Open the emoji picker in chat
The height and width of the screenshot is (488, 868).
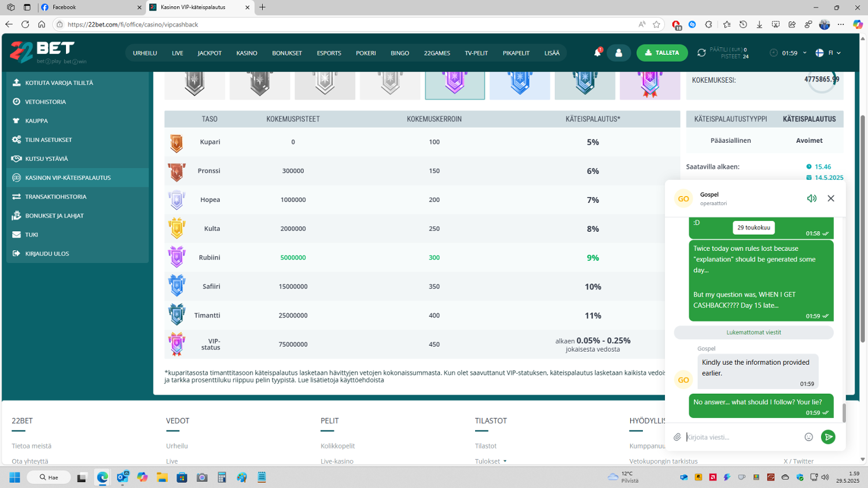808,437
